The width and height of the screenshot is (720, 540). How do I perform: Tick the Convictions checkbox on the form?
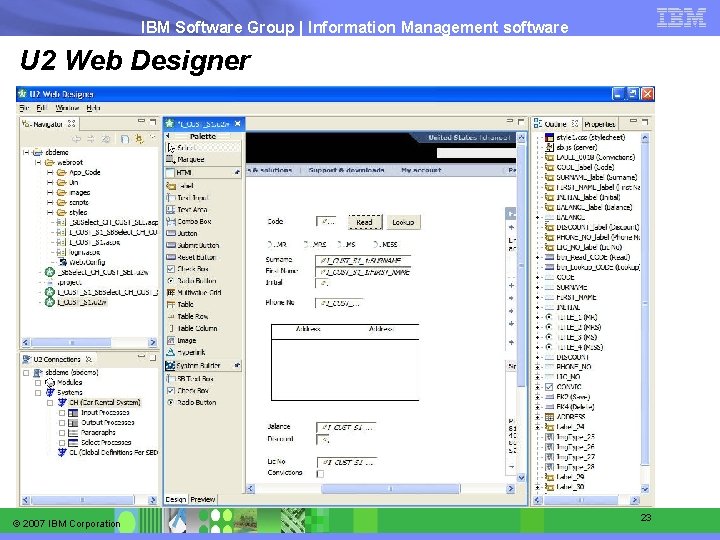320,474
